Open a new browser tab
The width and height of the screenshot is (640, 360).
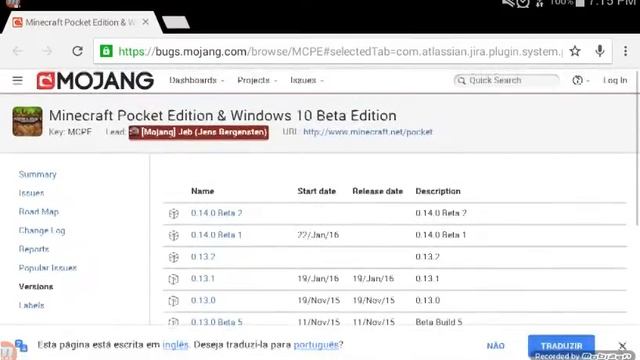[x=176, y=22]
